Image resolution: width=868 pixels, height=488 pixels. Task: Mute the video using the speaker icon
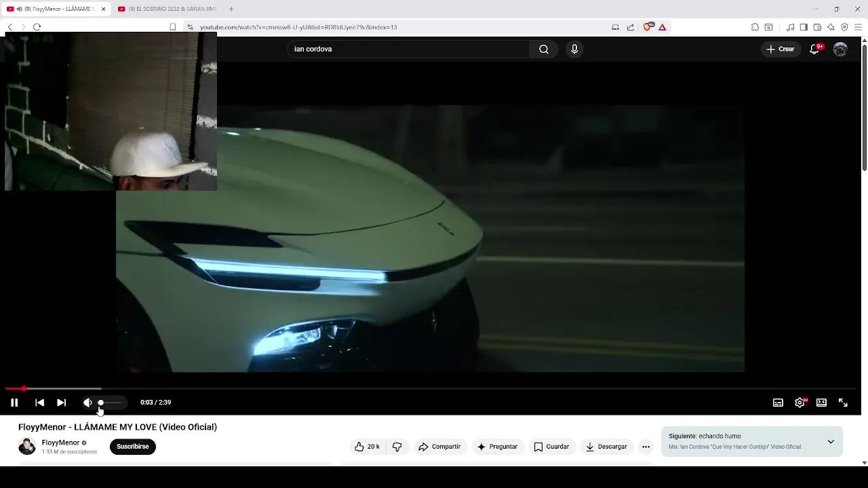pyautogui.click(x=87, y=403)
